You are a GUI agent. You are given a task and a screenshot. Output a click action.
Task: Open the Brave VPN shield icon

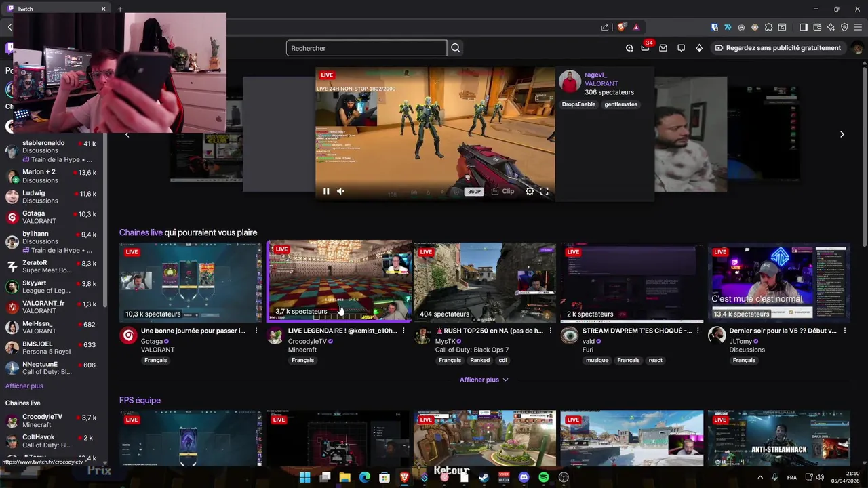coord(844,27)
